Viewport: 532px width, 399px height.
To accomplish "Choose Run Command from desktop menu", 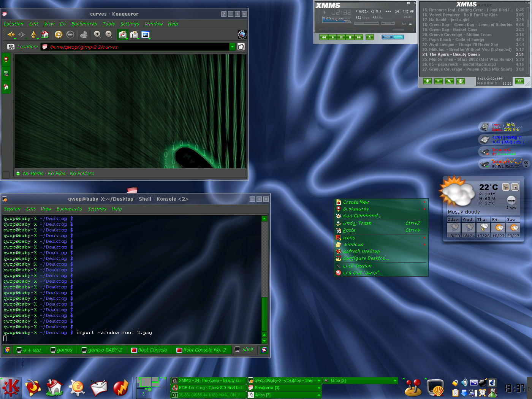I will click(x=381, y=216).
